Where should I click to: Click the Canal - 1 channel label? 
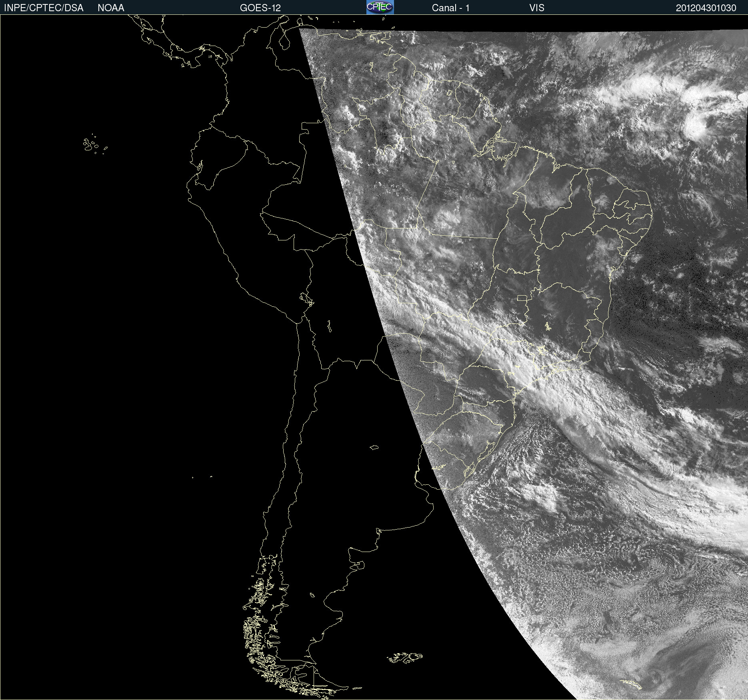point(450,8)
